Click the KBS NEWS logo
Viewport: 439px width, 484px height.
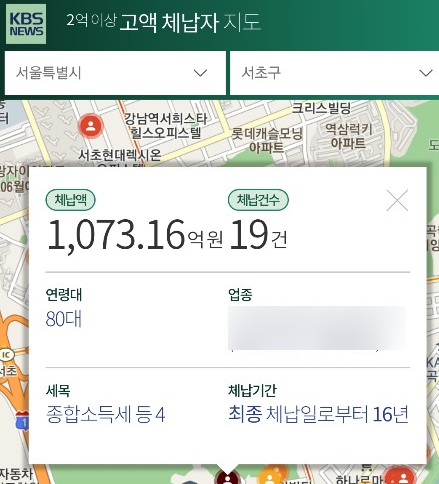point(26,24)
